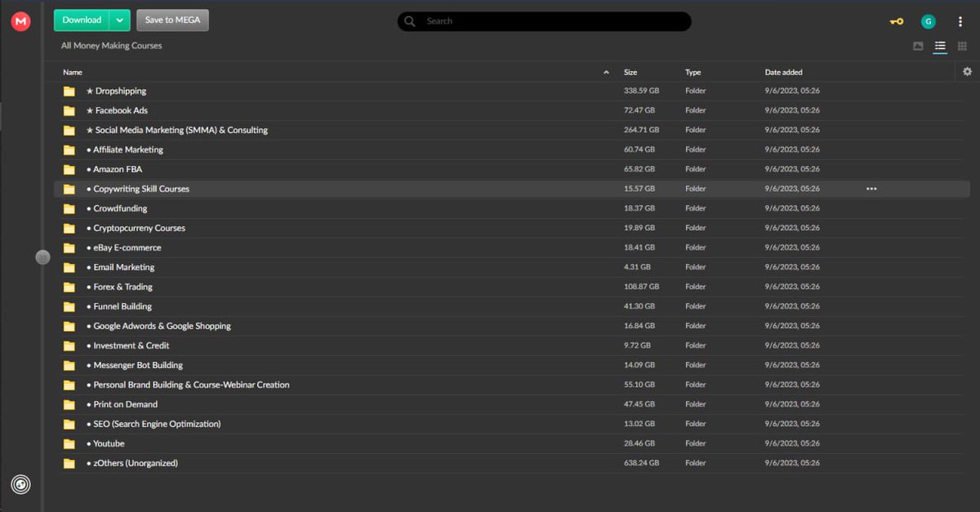Click the yellow key icon

point(897,21)
